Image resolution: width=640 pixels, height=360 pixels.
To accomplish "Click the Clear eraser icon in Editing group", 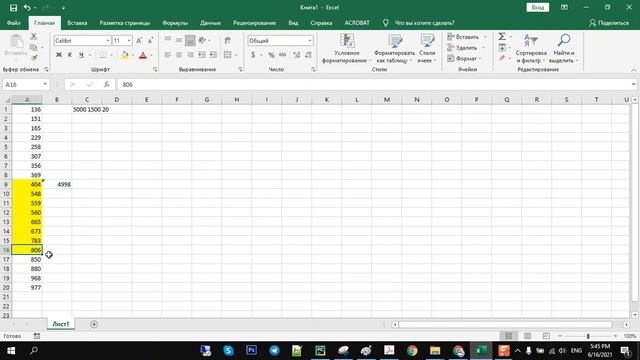I will click(x=502, y=58).
